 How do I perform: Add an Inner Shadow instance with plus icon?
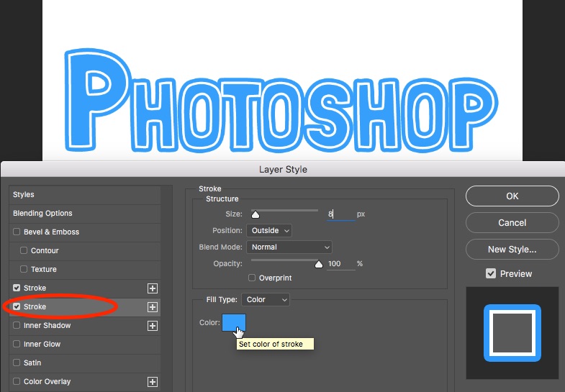click(x=153, y=326)
